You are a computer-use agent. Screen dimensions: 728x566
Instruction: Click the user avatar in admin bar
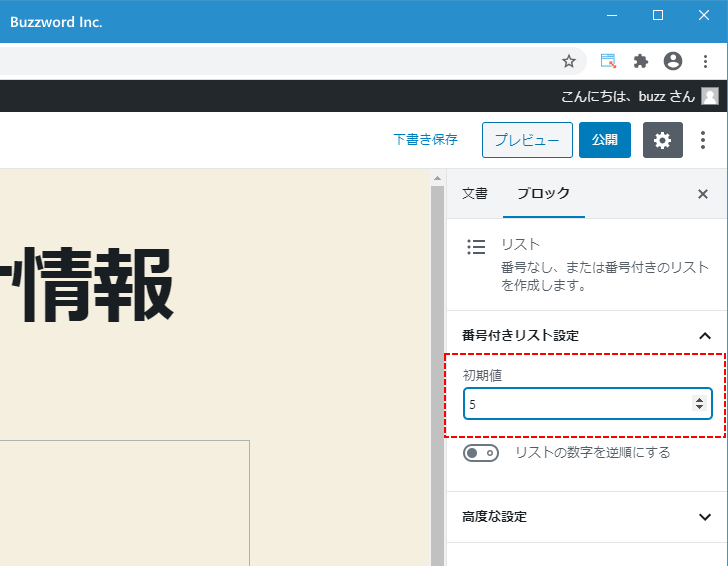tap(710, 96)
